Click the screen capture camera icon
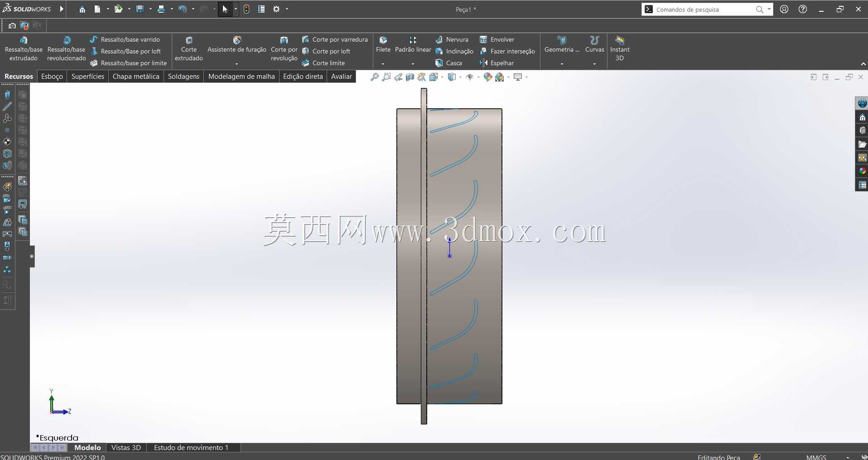The width and height of the screenshot is (868, 460). tap(12, 26)
